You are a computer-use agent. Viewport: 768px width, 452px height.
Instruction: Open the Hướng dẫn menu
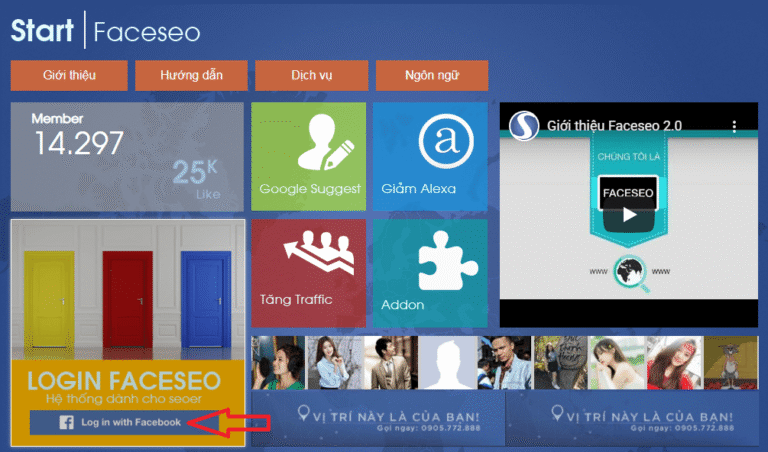point(191,75)
